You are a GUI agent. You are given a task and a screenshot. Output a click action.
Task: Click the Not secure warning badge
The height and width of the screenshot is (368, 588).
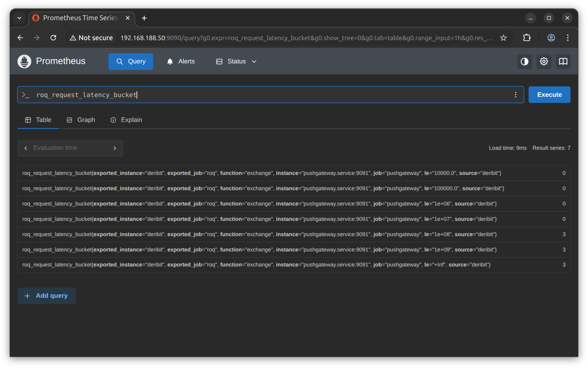(91, 38)
